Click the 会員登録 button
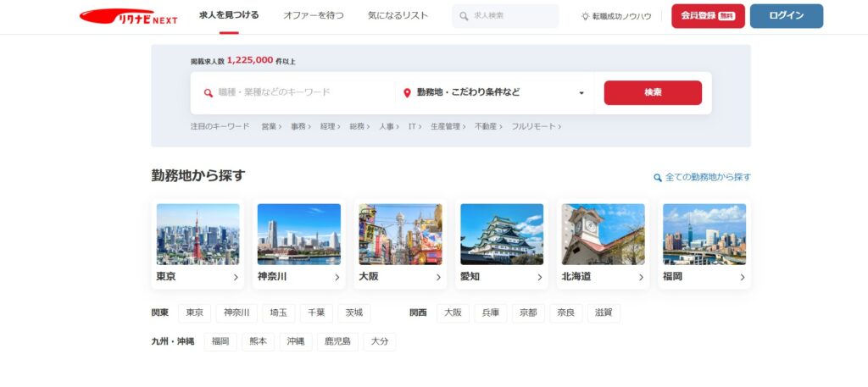 click(708, 16)
